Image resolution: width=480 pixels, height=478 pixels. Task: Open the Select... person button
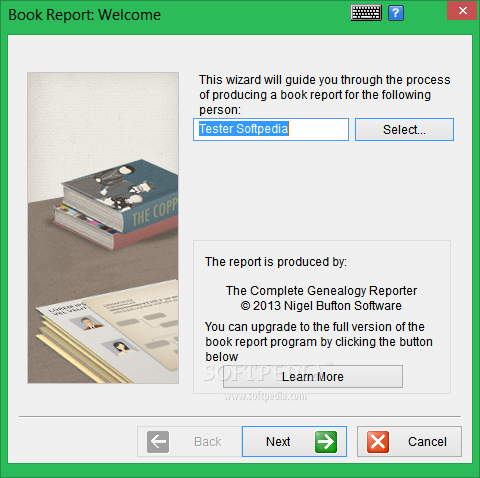(x=404, y=129)
